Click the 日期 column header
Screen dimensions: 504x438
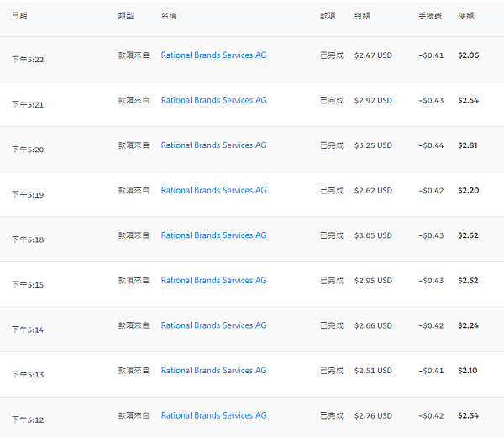(19, 16)
